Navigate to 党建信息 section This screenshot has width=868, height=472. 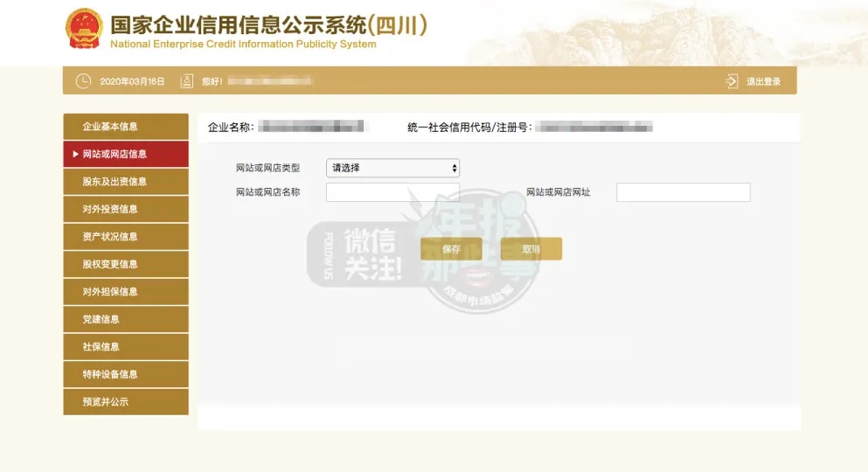click(126, 319)
